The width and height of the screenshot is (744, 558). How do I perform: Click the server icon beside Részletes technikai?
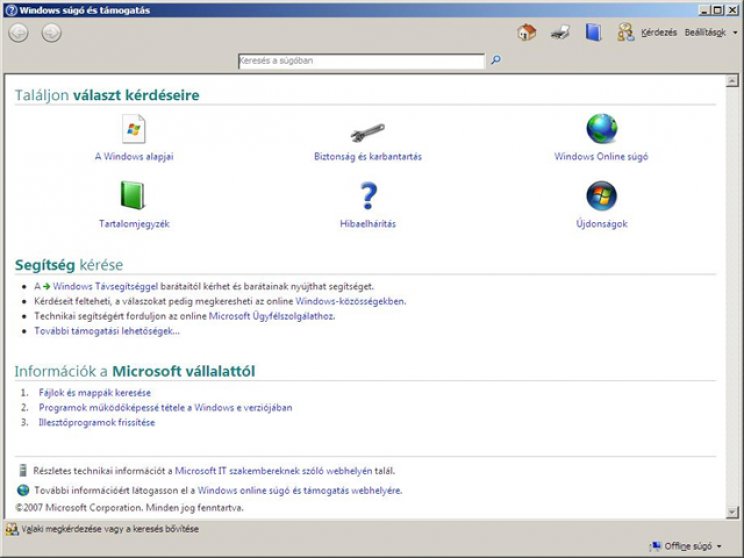coord(22,470)
